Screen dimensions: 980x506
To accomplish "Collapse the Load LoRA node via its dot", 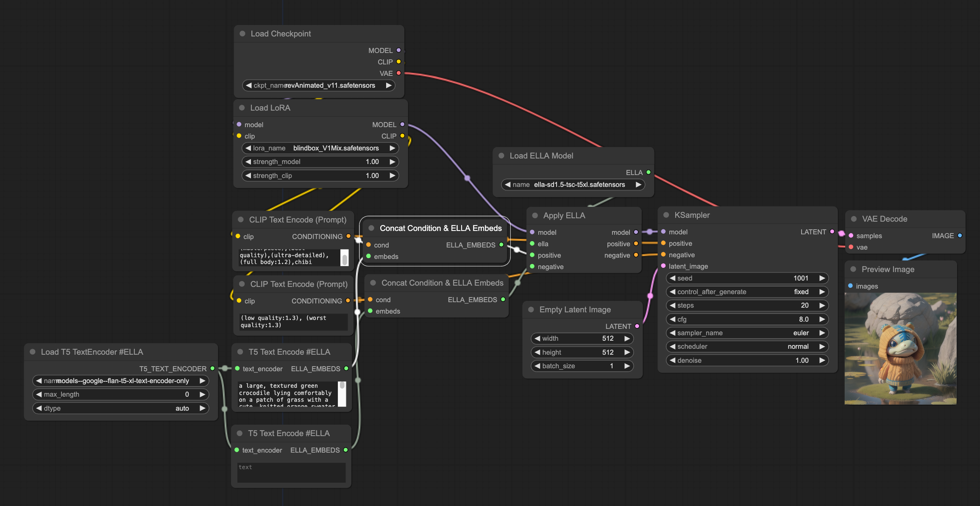I will (242, 108).
